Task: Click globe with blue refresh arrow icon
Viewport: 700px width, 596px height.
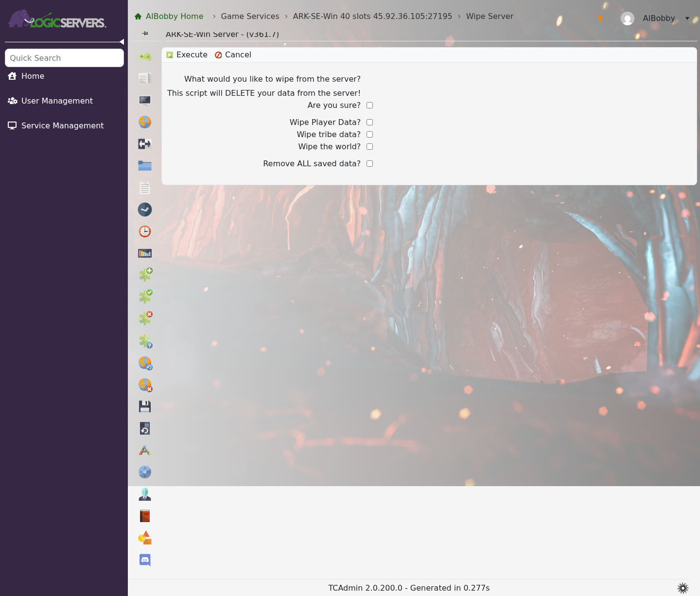Action: click(x=145, y=363)
